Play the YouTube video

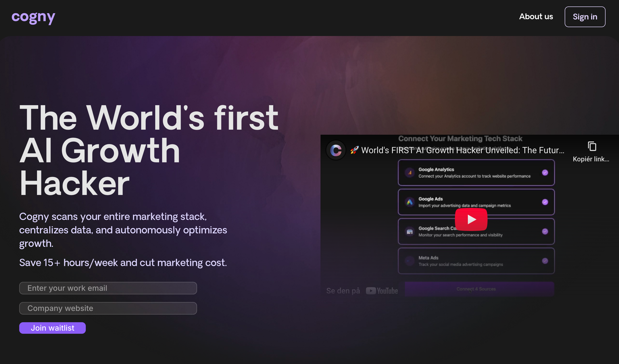click(471, 219)
